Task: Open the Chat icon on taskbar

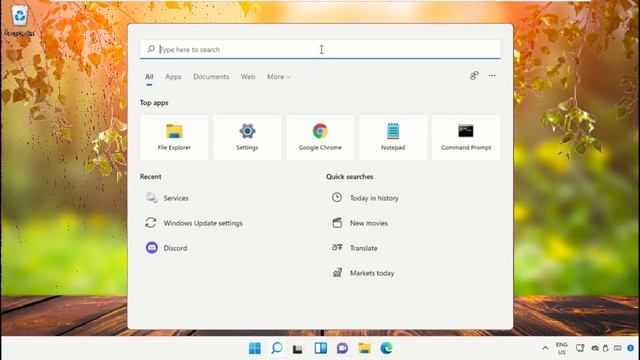Action: 342,348
